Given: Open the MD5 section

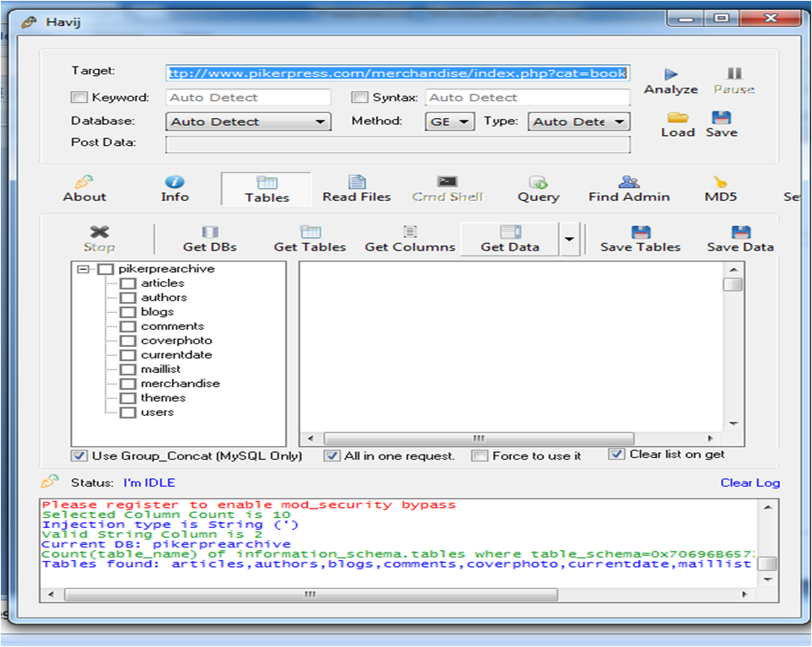Looking at the screenshot, I should click(720, 189).
